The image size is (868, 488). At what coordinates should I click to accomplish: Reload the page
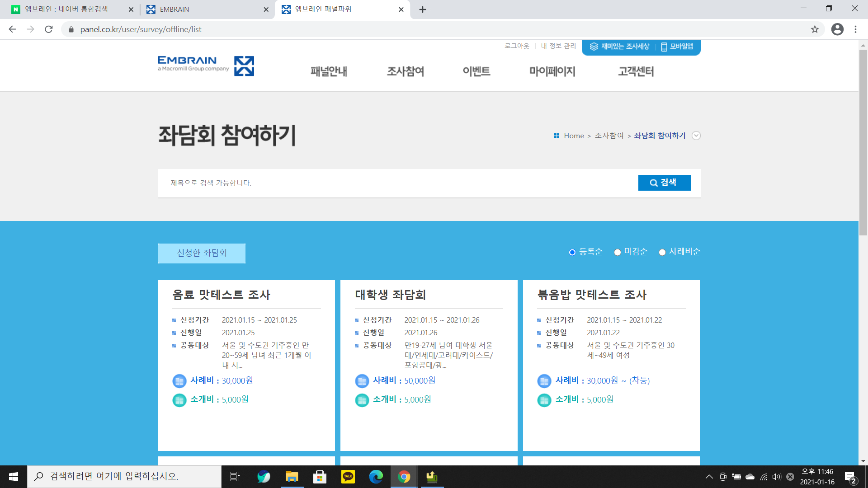pos(49,29)
